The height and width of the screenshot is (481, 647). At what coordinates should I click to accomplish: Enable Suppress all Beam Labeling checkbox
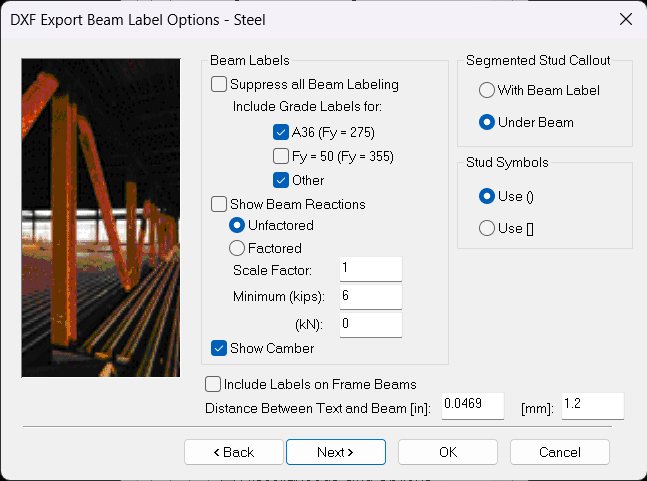(x=219, y=84)
